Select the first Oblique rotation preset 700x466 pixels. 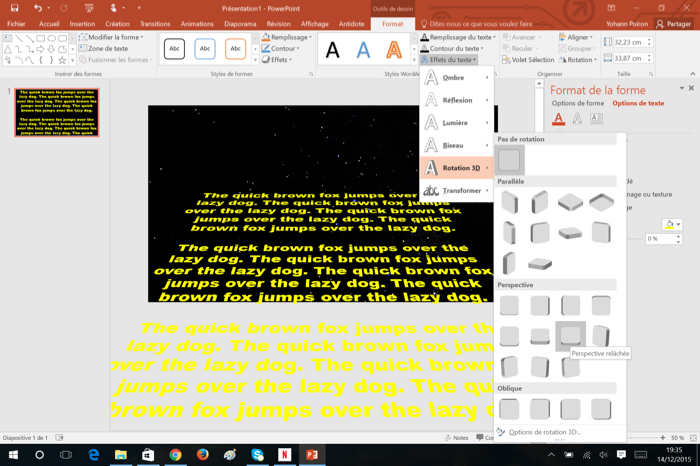click(509, 408)
